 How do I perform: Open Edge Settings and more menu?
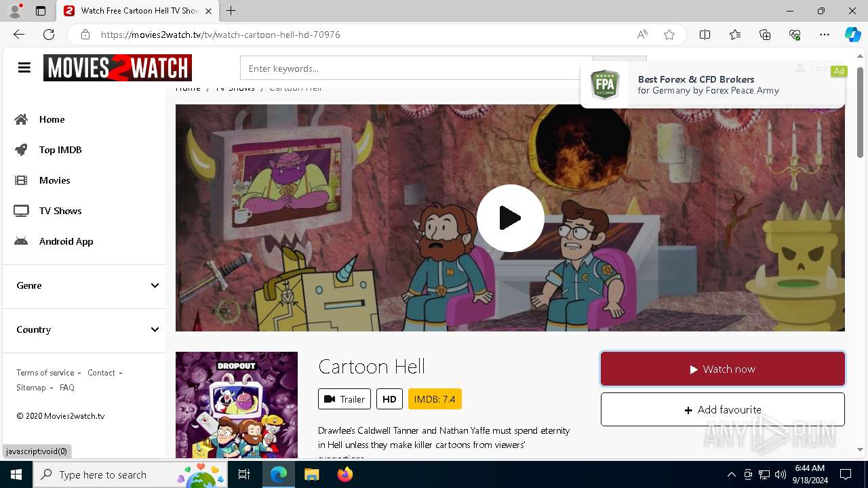(825, 35)
